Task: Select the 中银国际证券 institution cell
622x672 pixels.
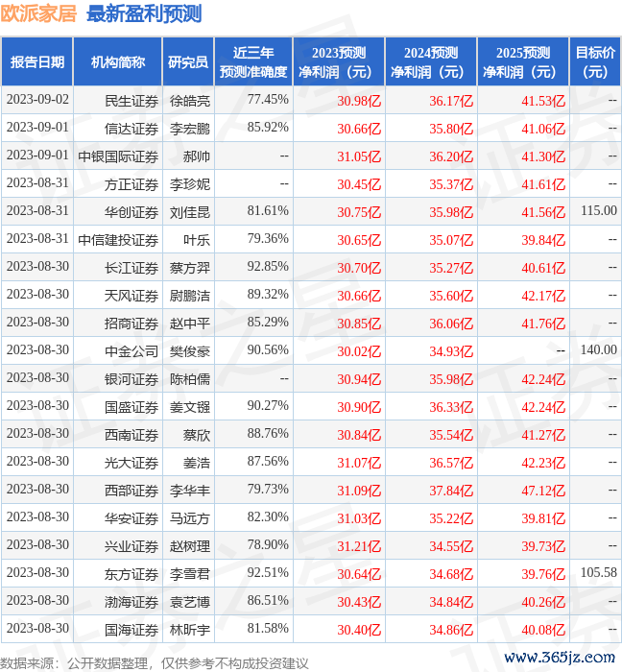Action: click(x=118, y=156)
